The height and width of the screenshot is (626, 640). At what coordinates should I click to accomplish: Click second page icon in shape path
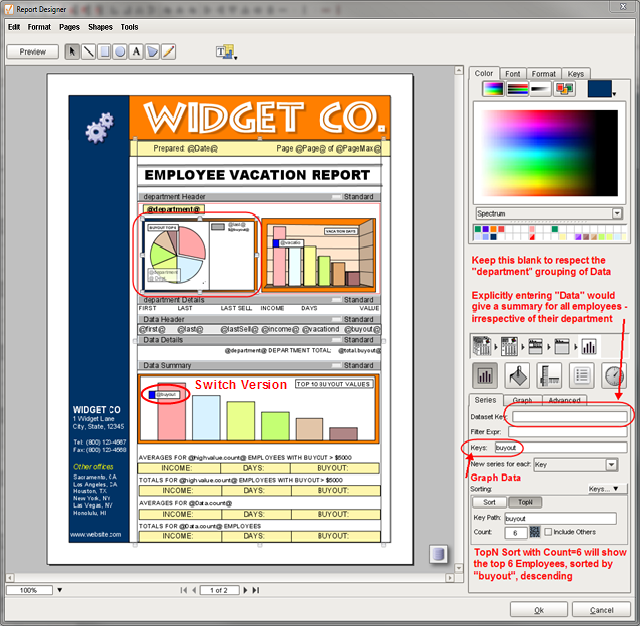(509, 346)
